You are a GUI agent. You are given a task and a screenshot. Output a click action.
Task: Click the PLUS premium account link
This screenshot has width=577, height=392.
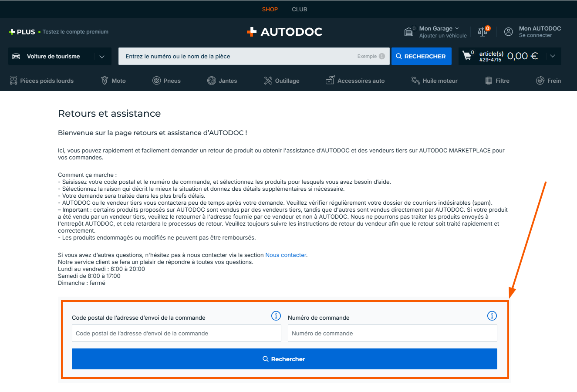point(59,32)
